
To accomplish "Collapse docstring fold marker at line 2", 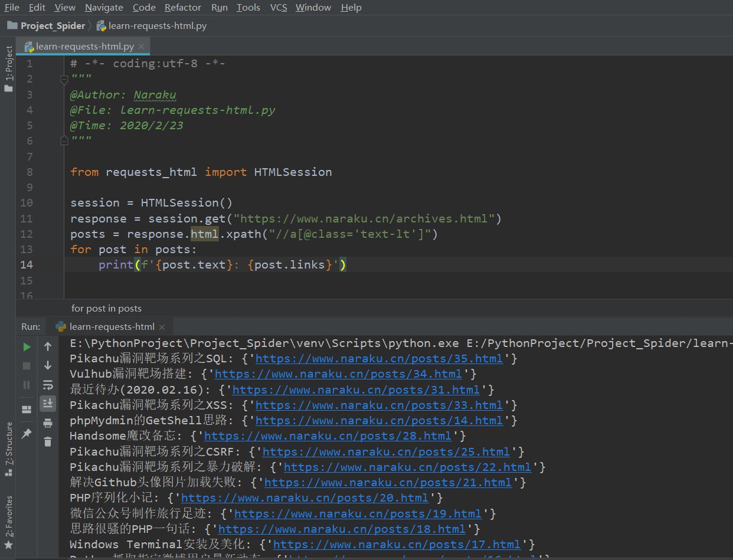I will 64,78.
